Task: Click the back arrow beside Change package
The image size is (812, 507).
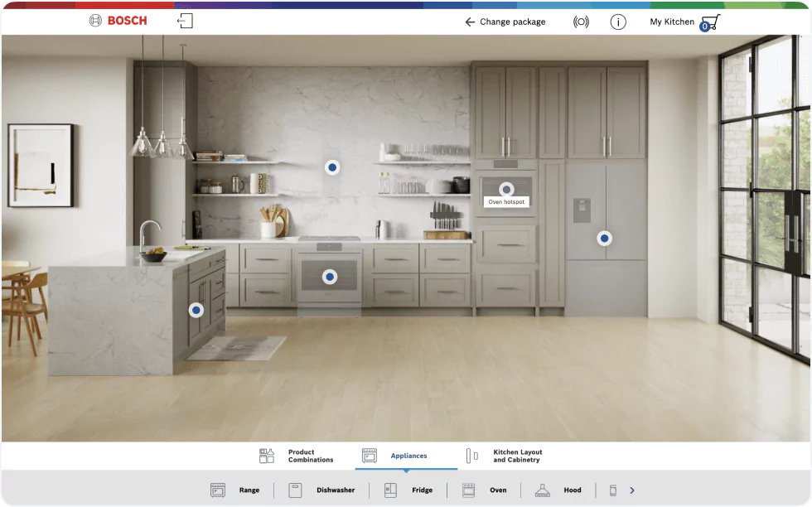Action: (x=470, y=22)
